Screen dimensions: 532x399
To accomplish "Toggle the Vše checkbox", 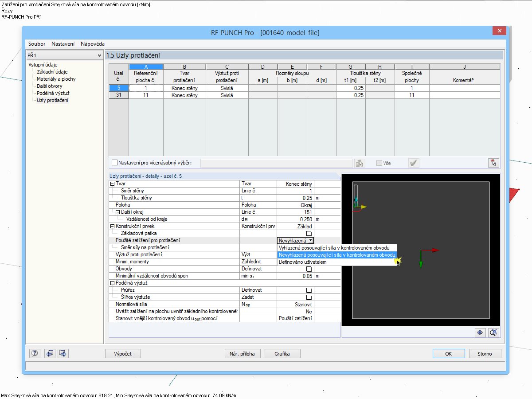I will point(379,163).
